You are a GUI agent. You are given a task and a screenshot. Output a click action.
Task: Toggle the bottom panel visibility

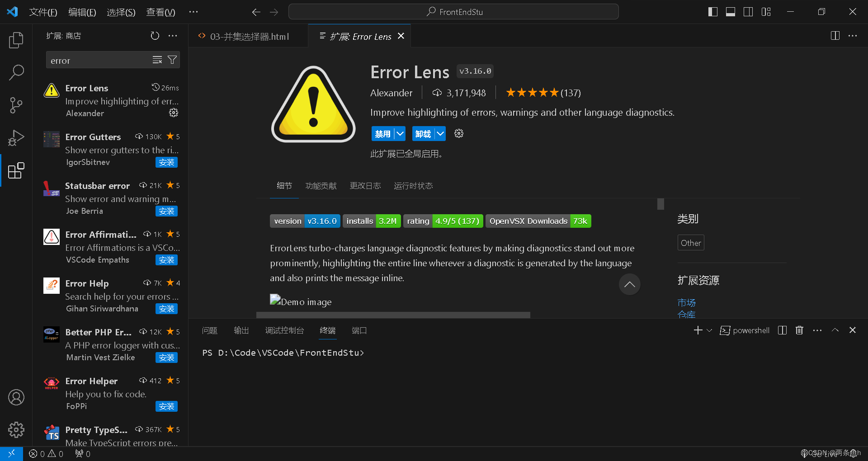click(x=730, y=11)
